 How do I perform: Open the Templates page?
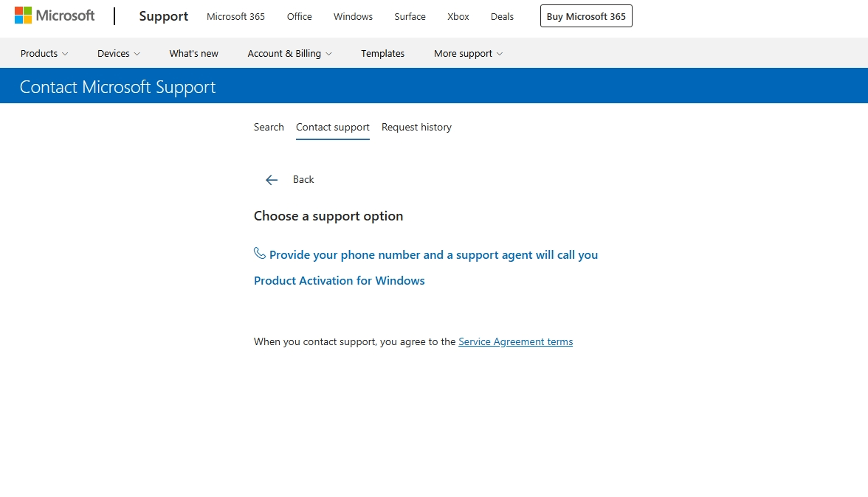click(382, 54)
